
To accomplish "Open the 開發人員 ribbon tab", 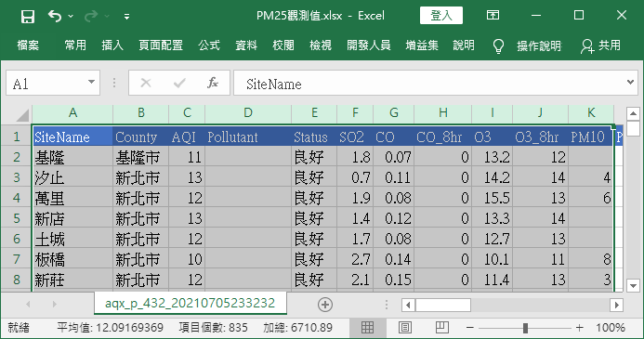I will pos(368,46).
